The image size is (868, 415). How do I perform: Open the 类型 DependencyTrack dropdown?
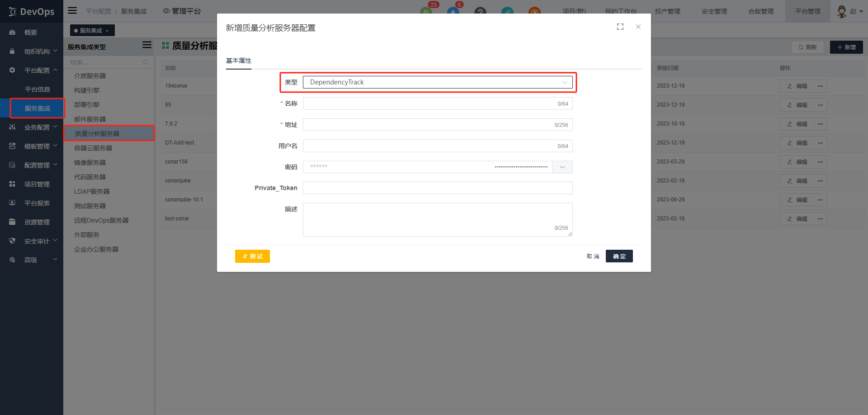click(437, 82)
